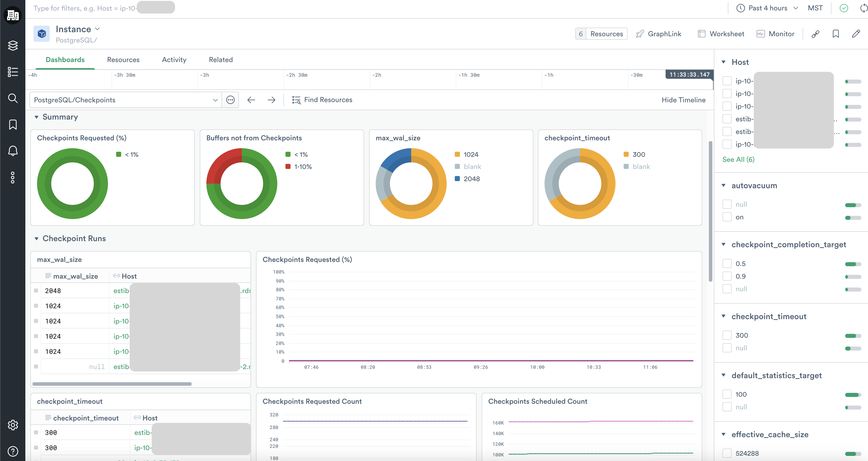
Task: Switch to the Activity tab
Action: 174,60
